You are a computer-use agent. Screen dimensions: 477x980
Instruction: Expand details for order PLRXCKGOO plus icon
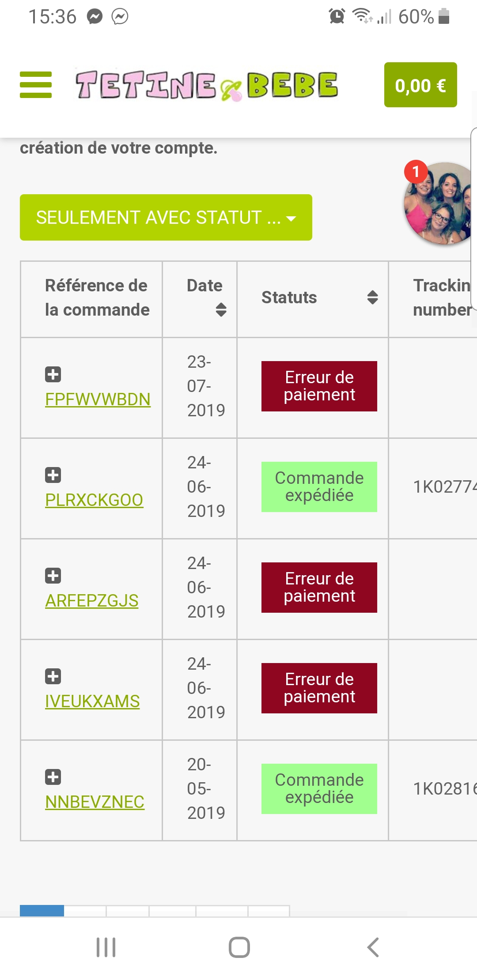coord(53,475)
